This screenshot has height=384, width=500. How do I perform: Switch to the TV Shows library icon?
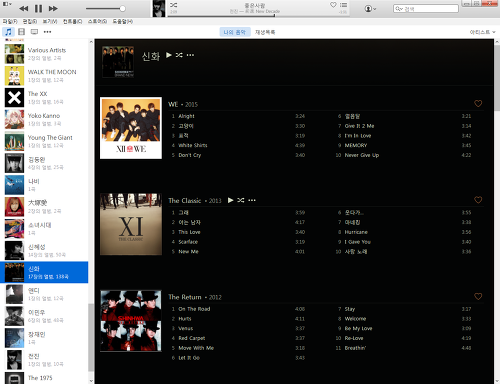click(x=34, y=32)
